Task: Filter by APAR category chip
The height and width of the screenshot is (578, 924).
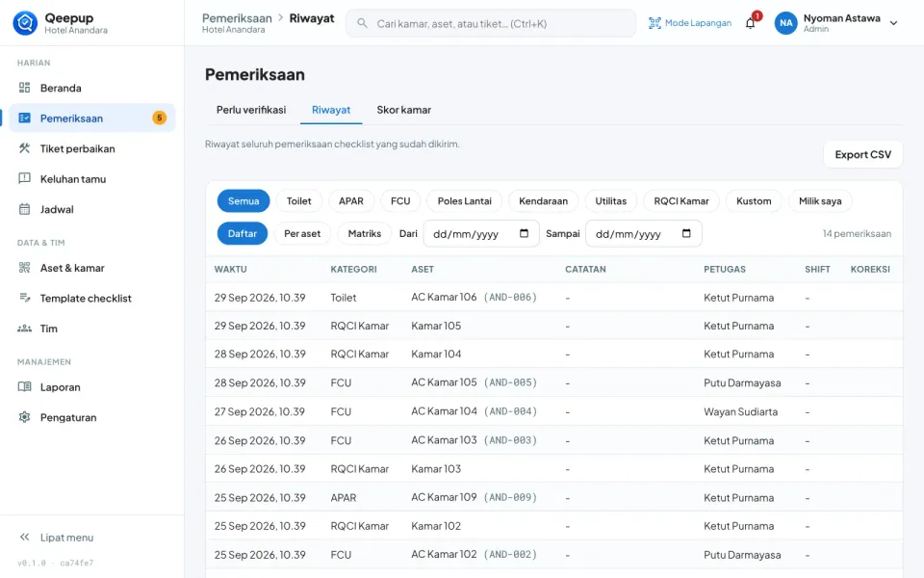Action: (x=351, y=201)
